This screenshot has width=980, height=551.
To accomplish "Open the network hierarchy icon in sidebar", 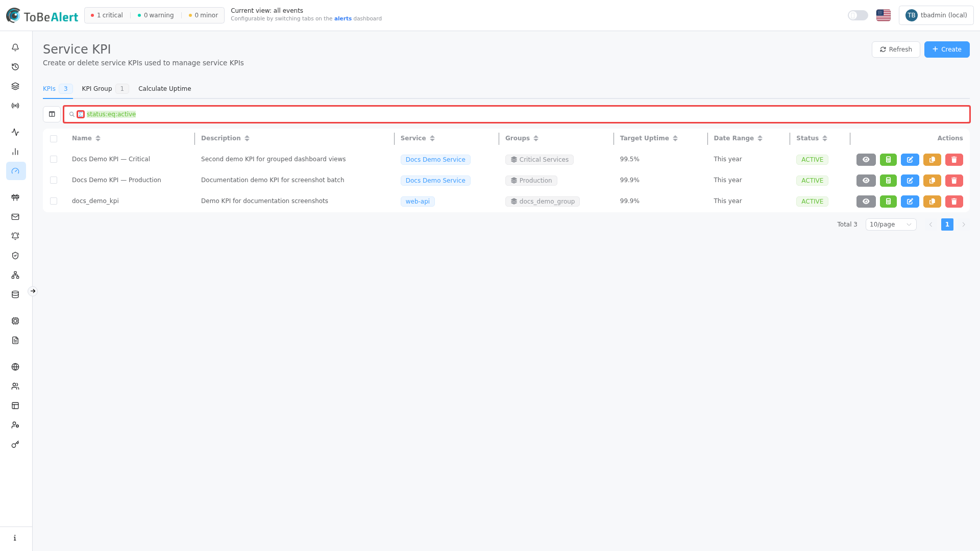I will tap(15, 275).
